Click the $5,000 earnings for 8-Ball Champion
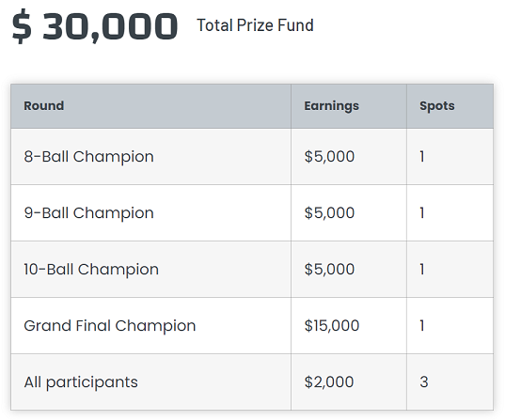505x420 pixels. click(x=329, y=157)
